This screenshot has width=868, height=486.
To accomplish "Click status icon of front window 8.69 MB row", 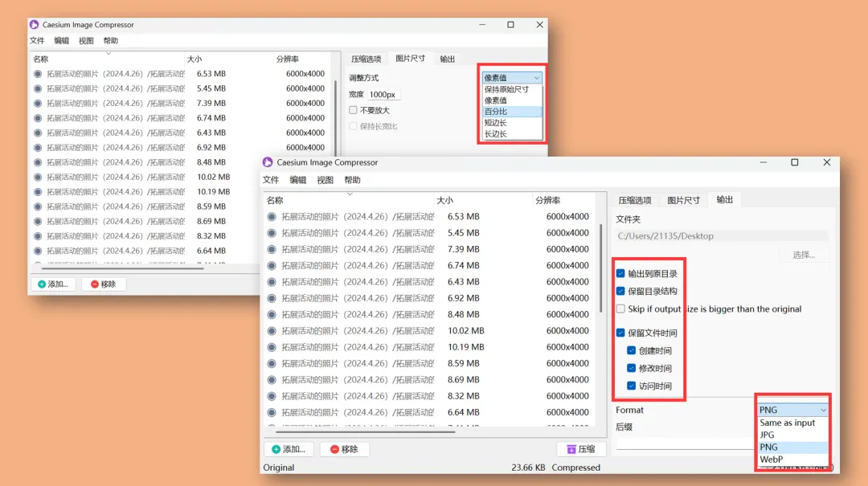I will (272, 380).
